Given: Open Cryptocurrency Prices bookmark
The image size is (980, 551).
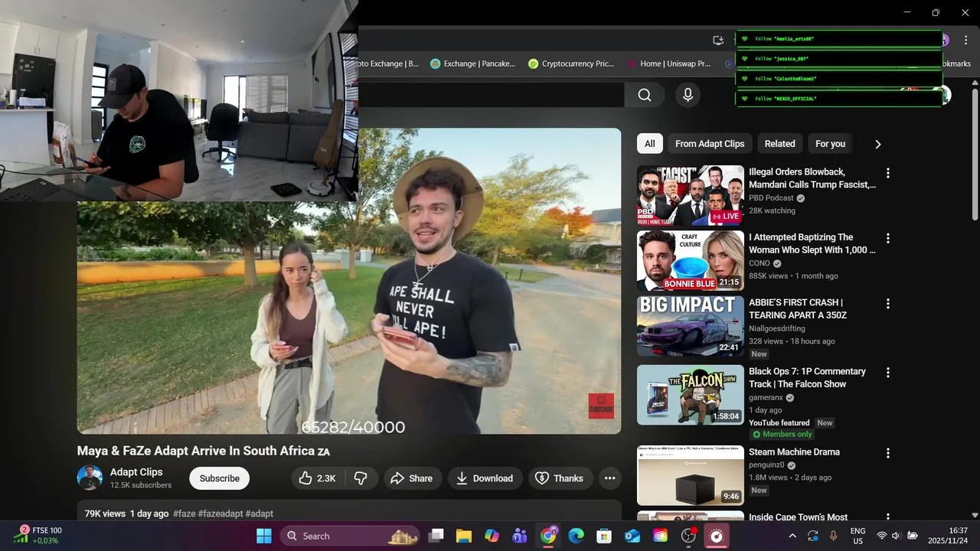Looking at the screenshot, I should [x=571, y=64].
